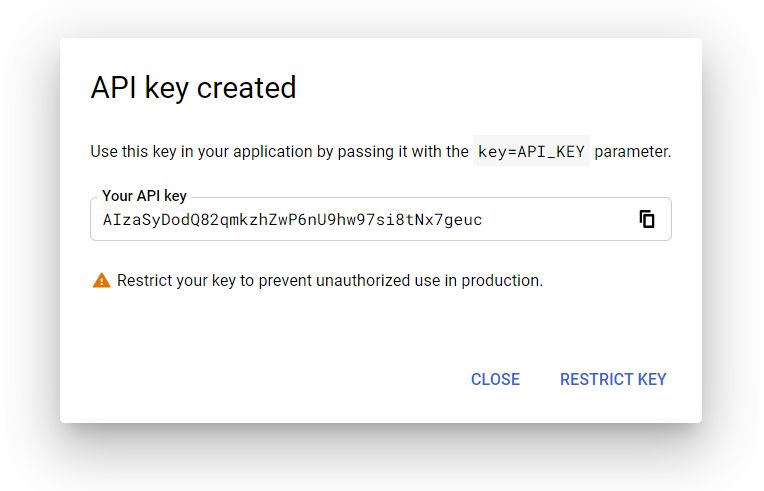Viewport: 764px width, 491px height.
Task: Click the "Restrict your key" warning message
Action: 329,281
